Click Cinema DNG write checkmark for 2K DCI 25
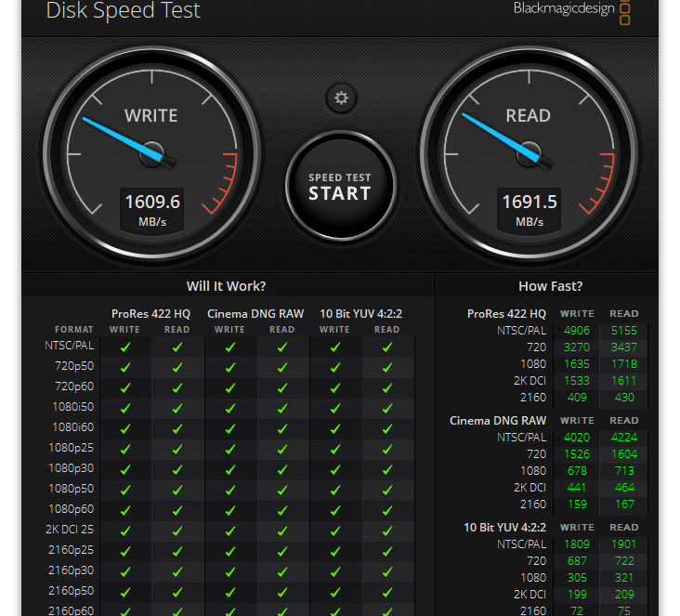 (230, 531)
